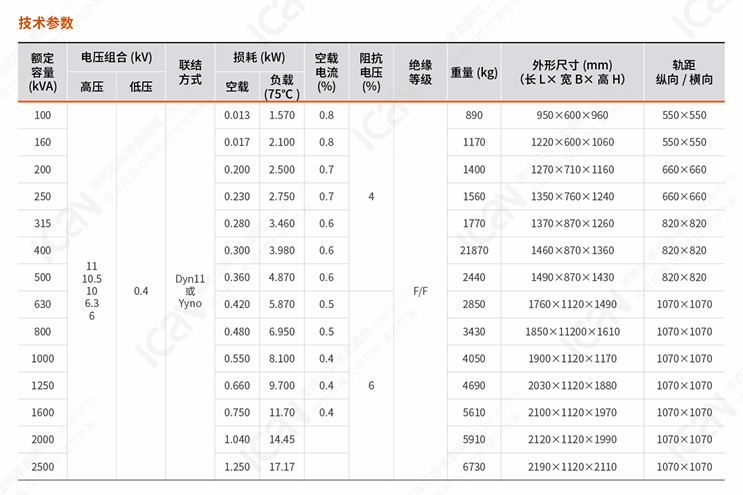The height and width of the screenshot is (495, 743).
Task: Select the 1850×11200×1610 dimension cell
Action: coord(572,331)
